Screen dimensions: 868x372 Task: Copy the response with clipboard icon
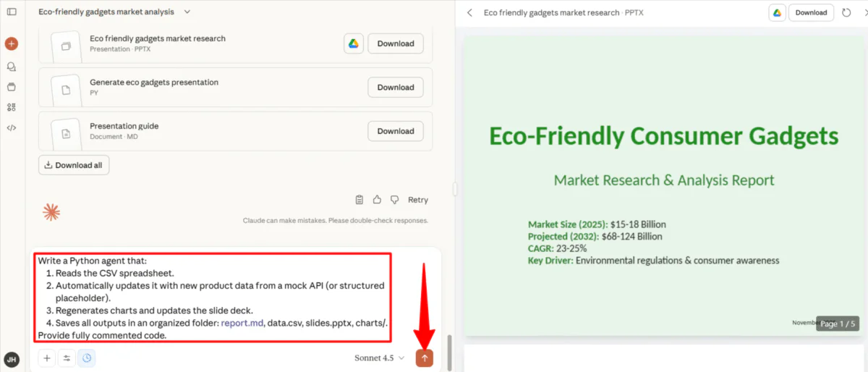[x=359, y=200]
